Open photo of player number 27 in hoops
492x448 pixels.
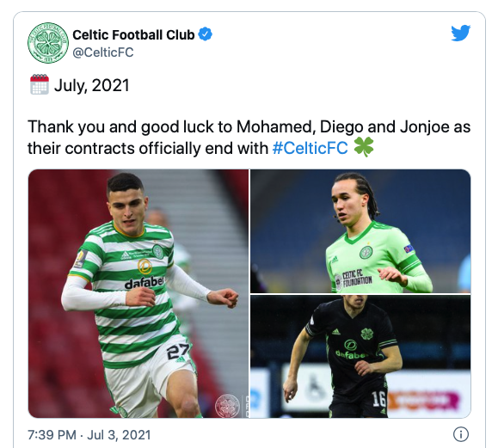(138, 293)
